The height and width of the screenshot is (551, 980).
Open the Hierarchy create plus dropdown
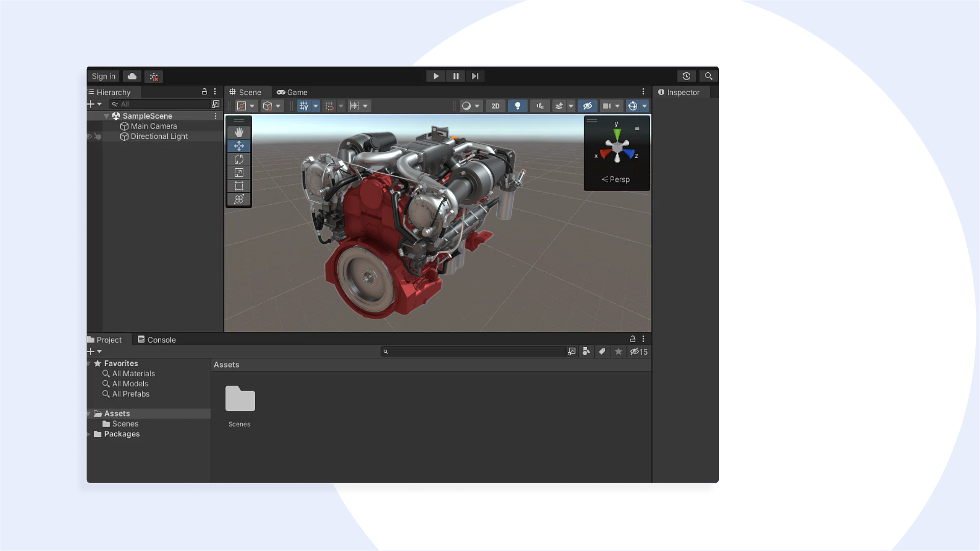tap(94, 104)
